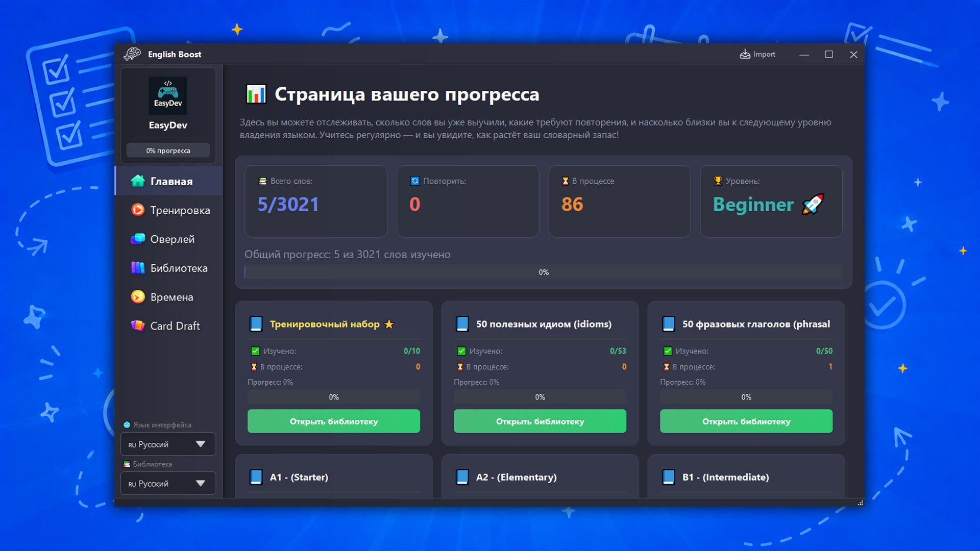This screenshot has height=551, width=980.
Task: Click the EasyDev username text
Action: (x=168, y=125)
